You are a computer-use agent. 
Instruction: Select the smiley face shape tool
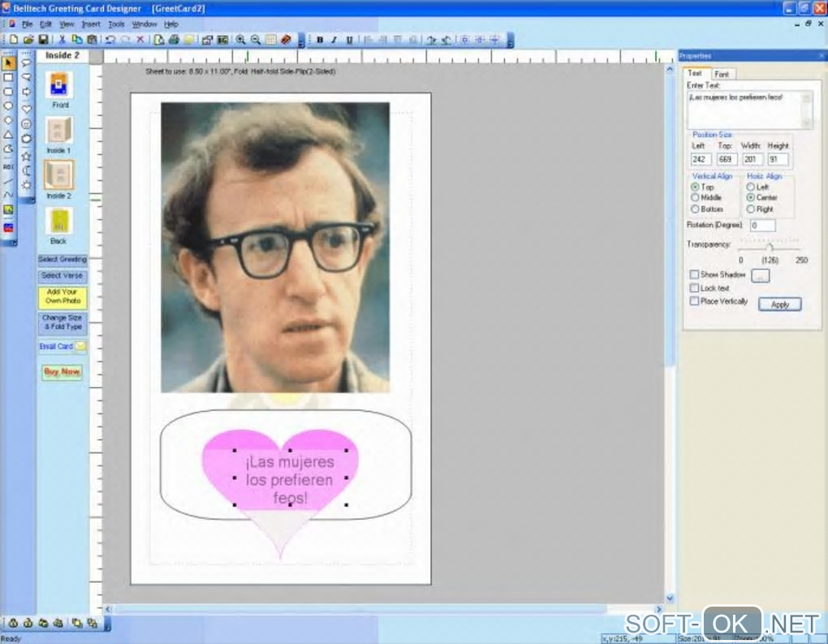[27, 124]
